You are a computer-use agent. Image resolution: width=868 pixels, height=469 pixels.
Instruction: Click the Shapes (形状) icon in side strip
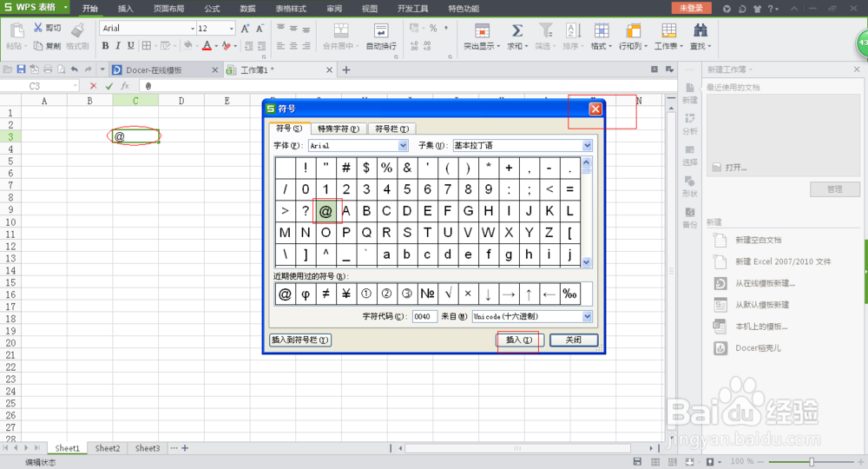(x=690, y=181)
